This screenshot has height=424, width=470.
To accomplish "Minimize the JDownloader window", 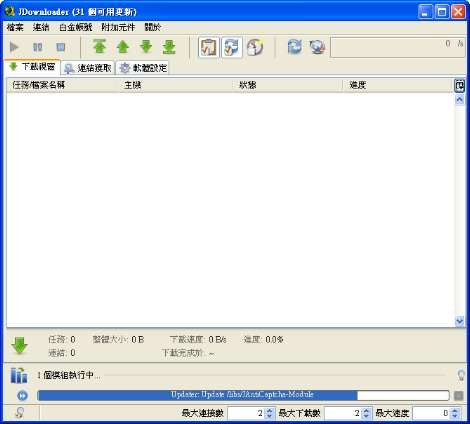I will click(425, 12).
